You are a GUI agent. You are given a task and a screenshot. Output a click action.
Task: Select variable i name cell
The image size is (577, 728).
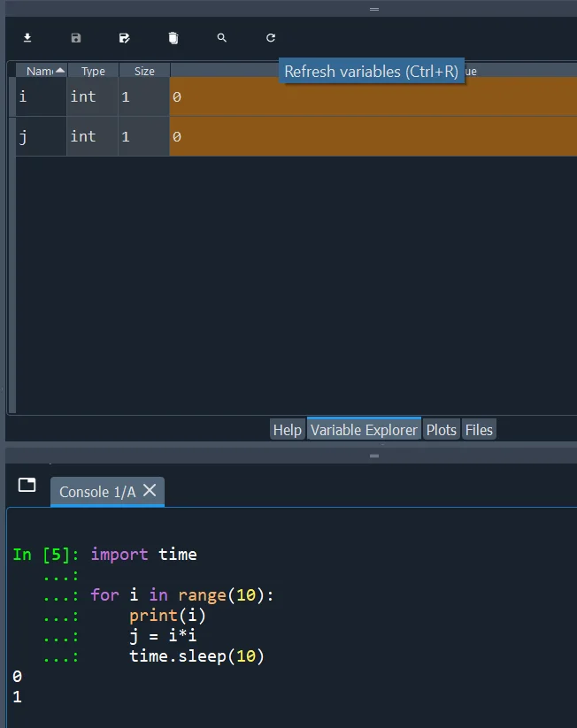pyautogui.click(x=41, y=96)
